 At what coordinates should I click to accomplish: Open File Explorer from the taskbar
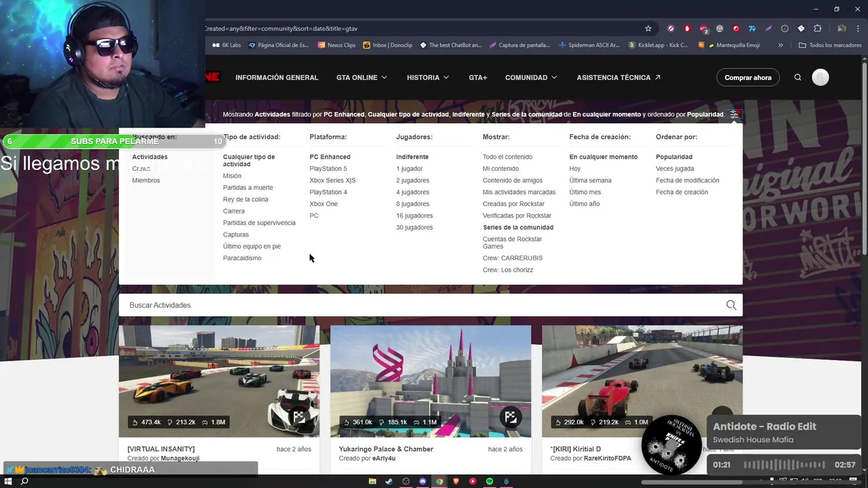pos(372,481)
